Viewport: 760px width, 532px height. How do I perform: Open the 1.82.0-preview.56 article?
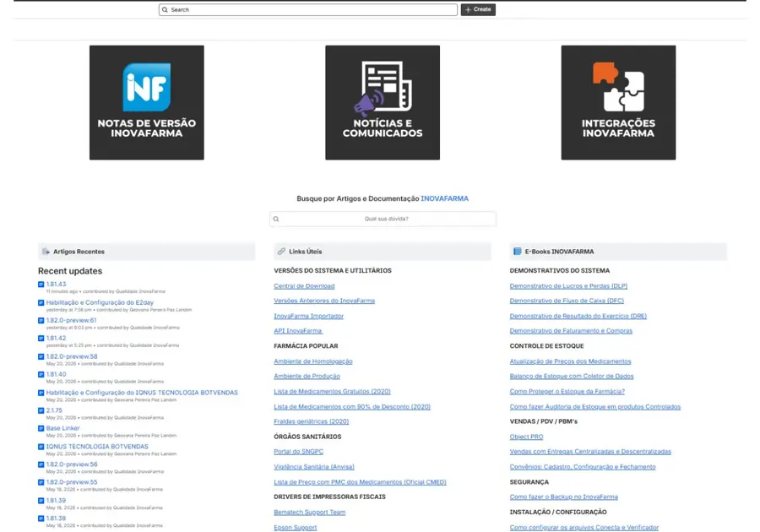click(72, 464)
